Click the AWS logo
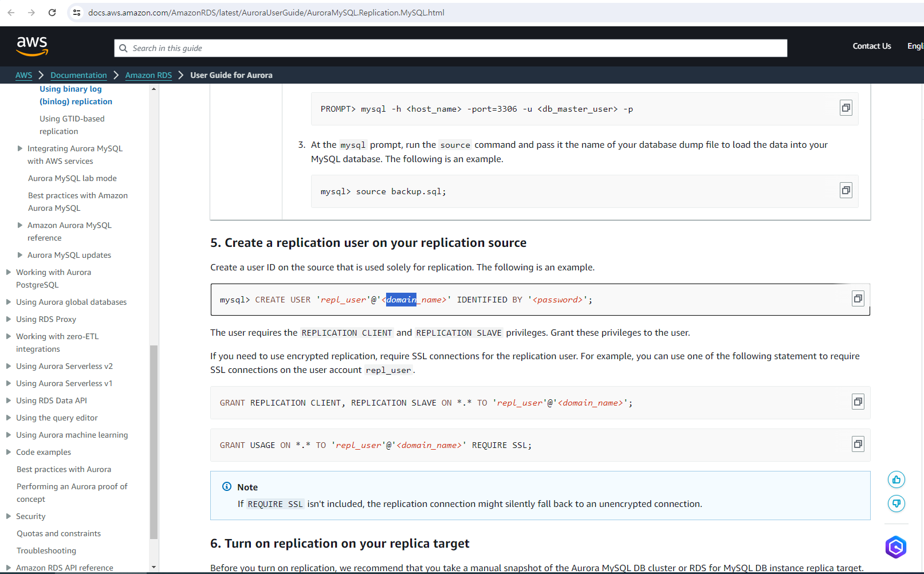Screen dimensions: 924x574 click(32, 46)
